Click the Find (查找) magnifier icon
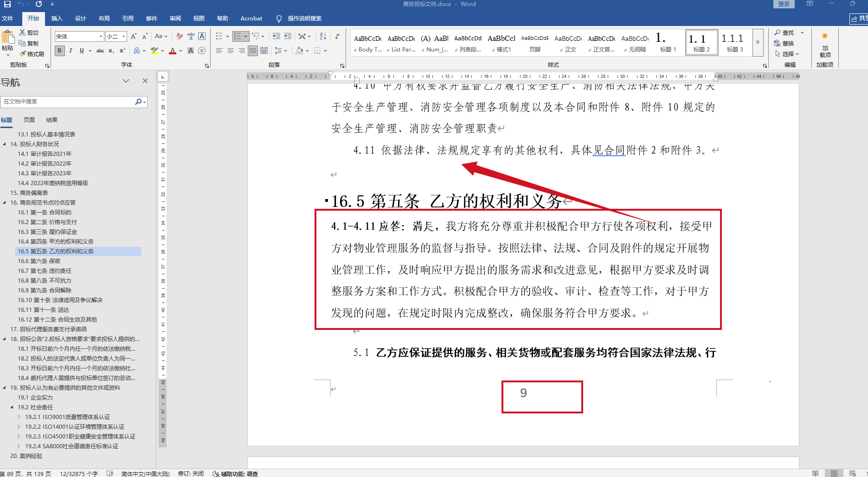Image resolution: width=868 pixels, height=477 pixels. tap(778, 32)
